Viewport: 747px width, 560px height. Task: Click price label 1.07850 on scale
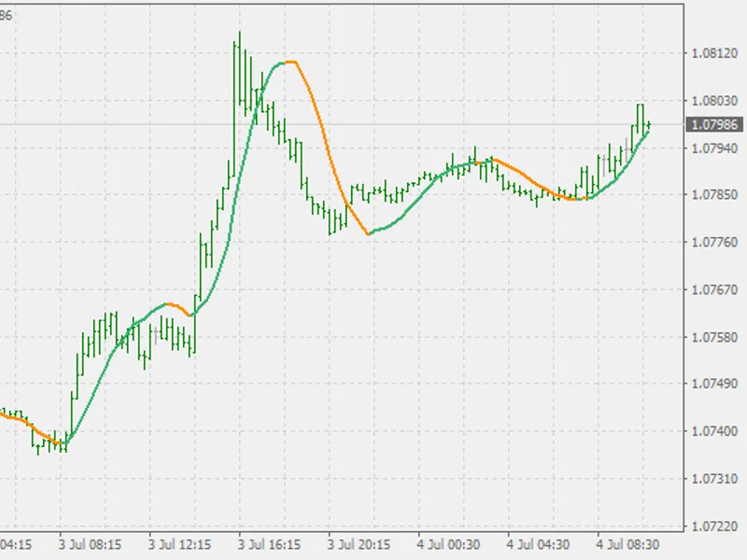tap(714, 194)
